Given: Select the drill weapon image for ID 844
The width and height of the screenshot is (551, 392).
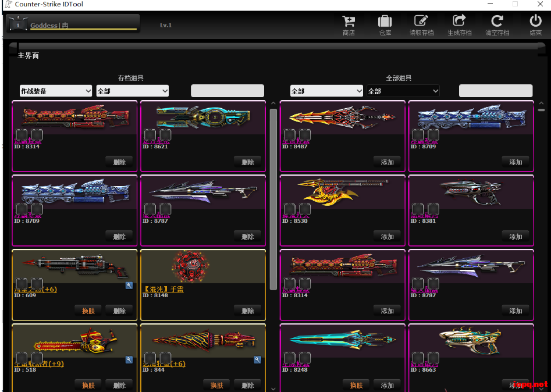Looking at the screenshot, I should coord(204,340).
